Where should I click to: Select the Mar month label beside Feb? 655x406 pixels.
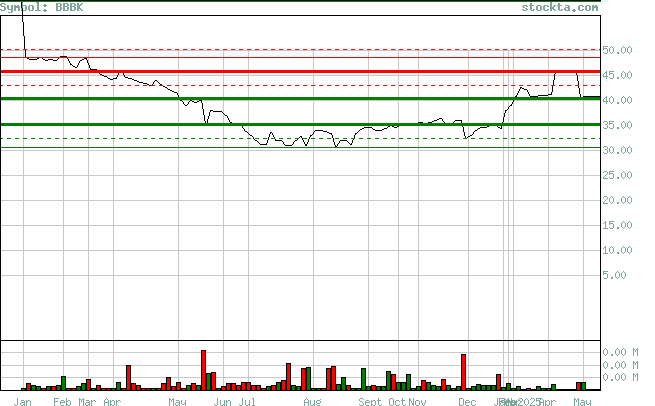point(87,402)
